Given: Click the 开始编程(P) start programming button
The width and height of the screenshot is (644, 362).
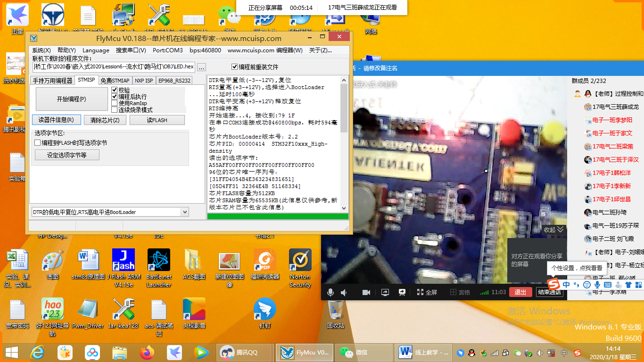Looking at the screenshot, I should pos(72,99).
